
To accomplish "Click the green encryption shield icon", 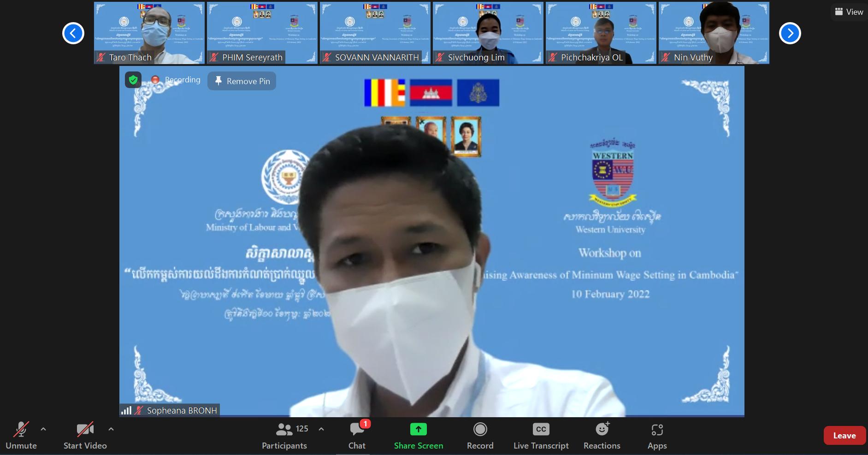I will click(133, 80).
